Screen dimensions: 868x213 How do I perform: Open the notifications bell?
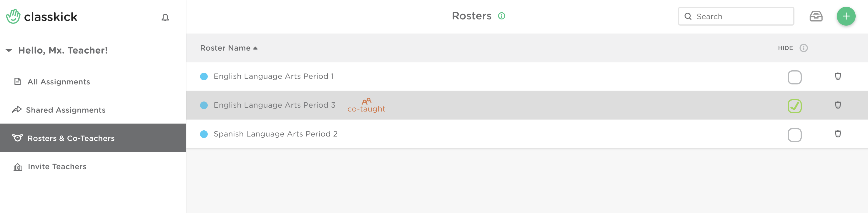[165, 17]
